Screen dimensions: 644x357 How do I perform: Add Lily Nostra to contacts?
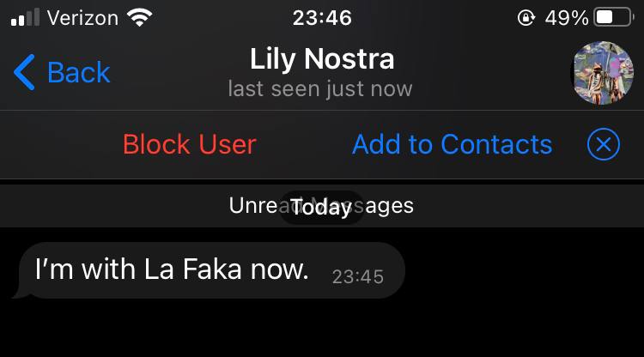pos(453,144)
